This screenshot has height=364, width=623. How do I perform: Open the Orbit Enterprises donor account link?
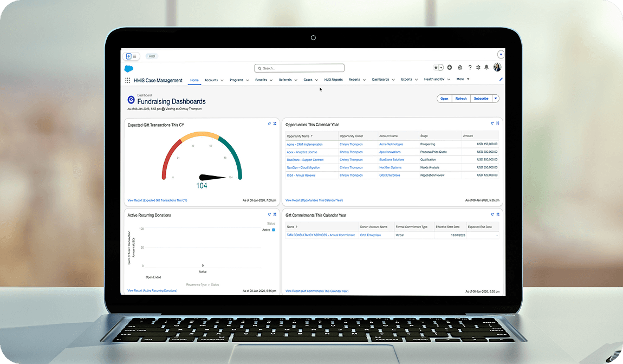(x=371, y=235)
